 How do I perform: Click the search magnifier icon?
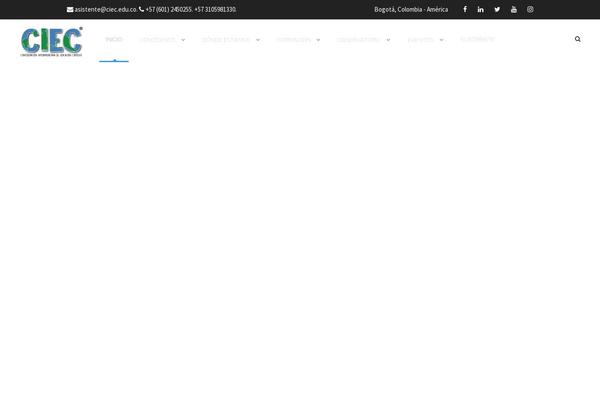577,39
